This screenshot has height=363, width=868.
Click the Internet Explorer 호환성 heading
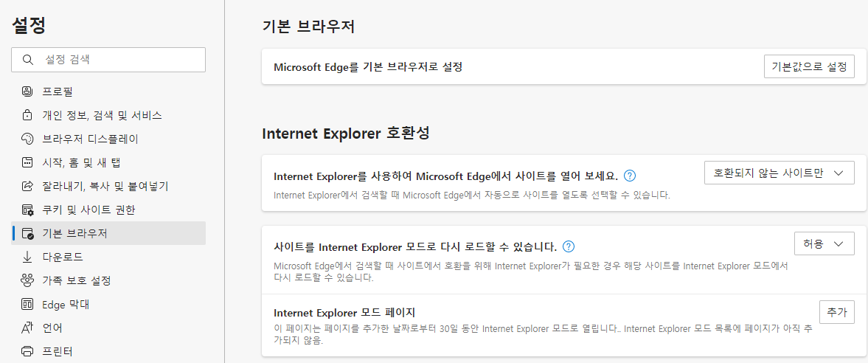(346, 134)
